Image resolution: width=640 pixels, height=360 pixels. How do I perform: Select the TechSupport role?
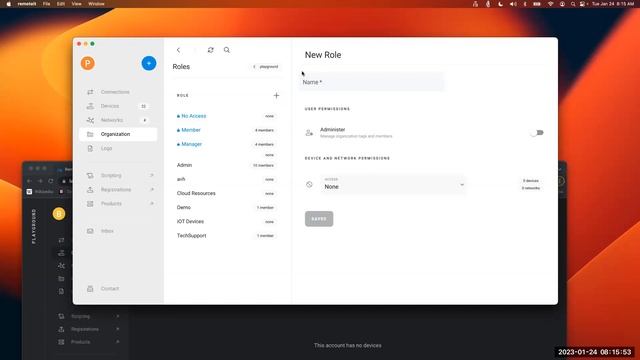coord(191,236)
